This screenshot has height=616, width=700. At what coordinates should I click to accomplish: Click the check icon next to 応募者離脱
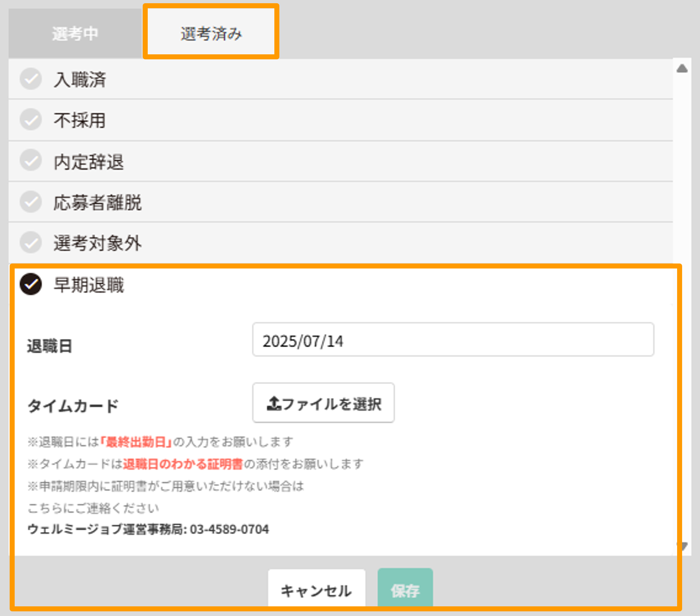[x=31, y=202]
